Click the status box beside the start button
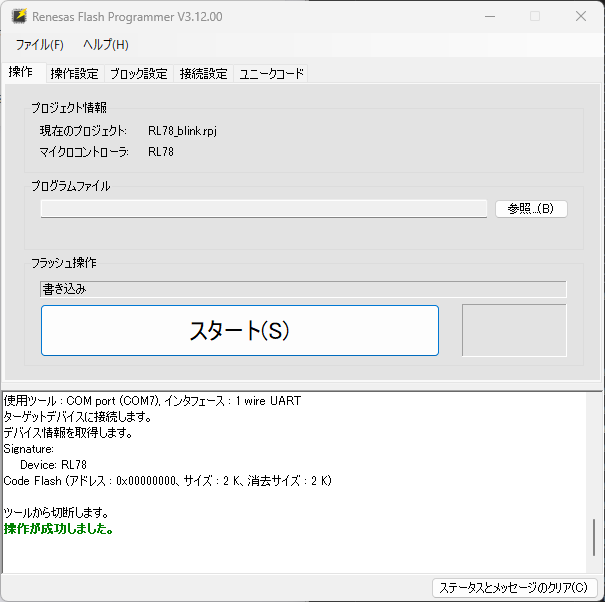This screenshot has height=602, width=605. click(514, 330)
